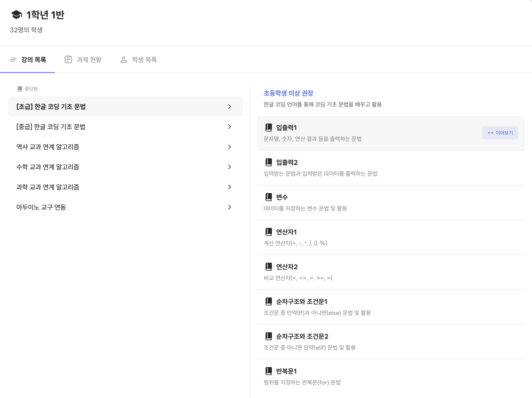Viewport: 532px width, 398px height.
Task: Click the small book icon beside 중단원
Action: pos(20,89)
